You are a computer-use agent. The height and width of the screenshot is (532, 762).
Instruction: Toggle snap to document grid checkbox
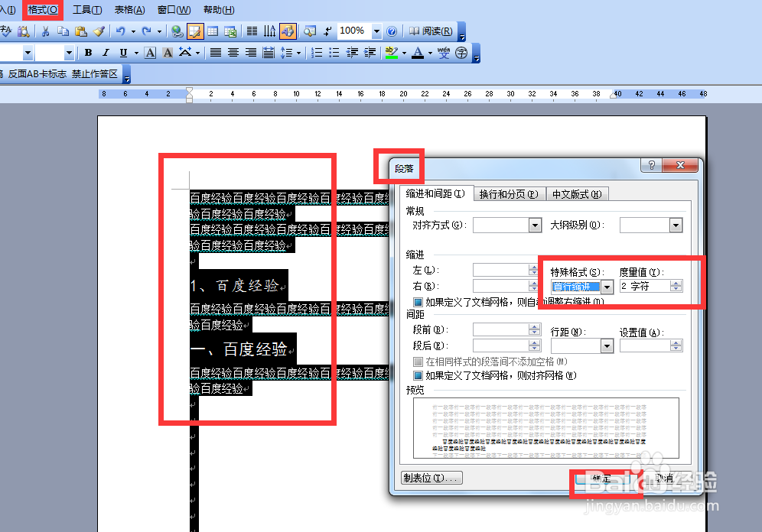pos(418,375)
